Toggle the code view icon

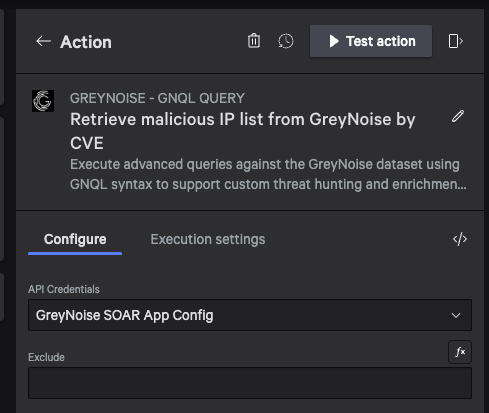(460, 239)
